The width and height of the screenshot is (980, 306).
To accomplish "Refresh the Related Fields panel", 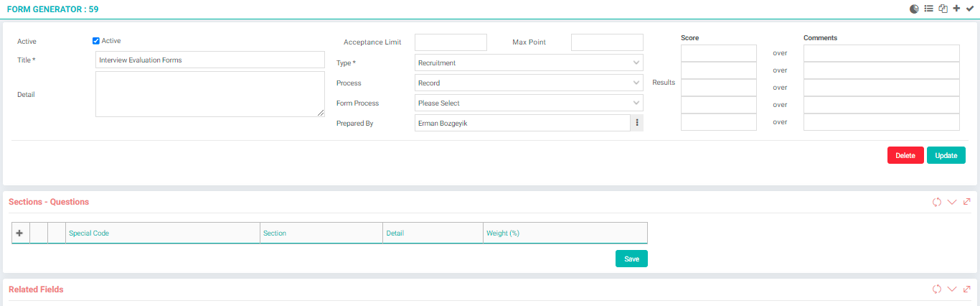I will coord(937,289).
